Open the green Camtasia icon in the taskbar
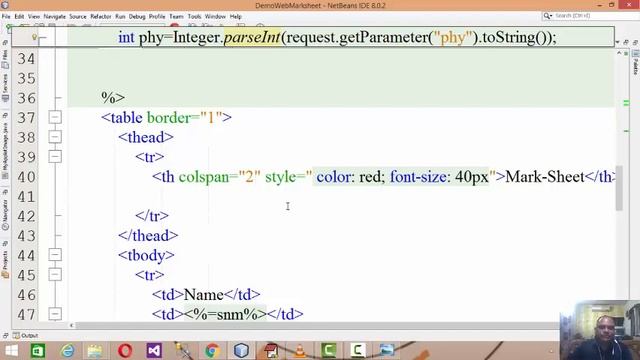Image resolution: width=640 pixels, height=360 pixels. 329,351
